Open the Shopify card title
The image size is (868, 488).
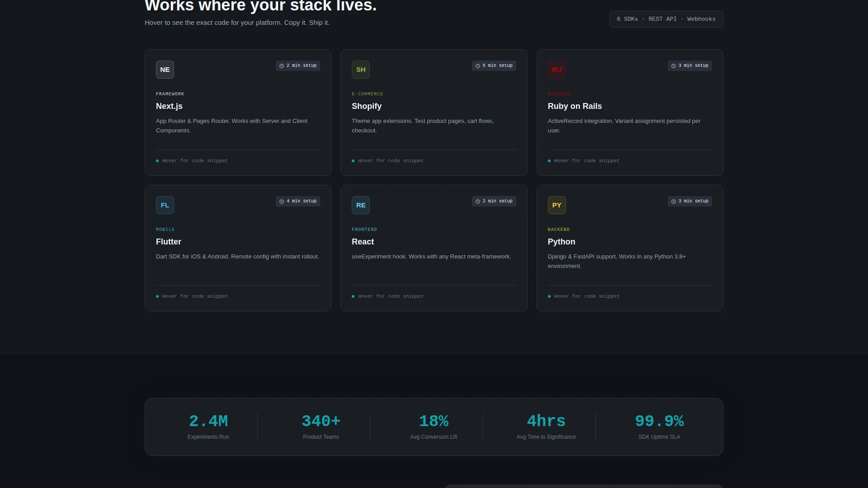(367, 106)
